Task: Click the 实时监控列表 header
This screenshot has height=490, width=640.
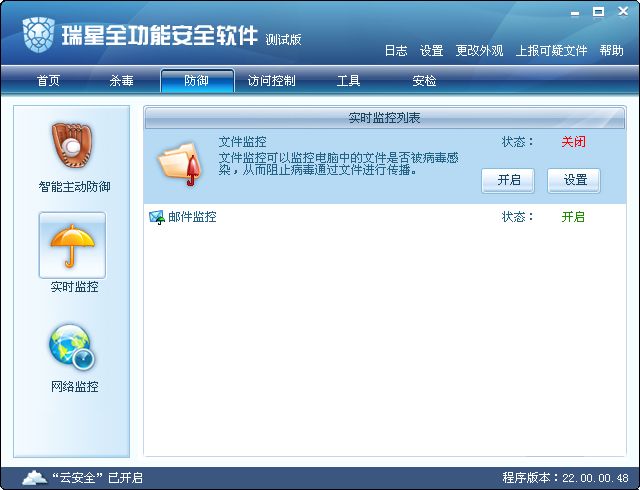Action: 384,118
